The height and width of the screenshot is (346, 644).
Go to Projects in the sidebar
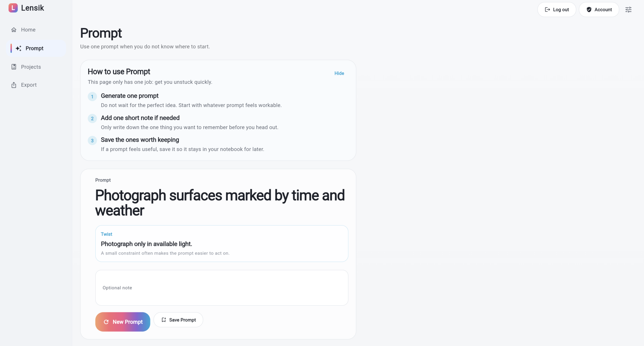[x=31, y=67]
